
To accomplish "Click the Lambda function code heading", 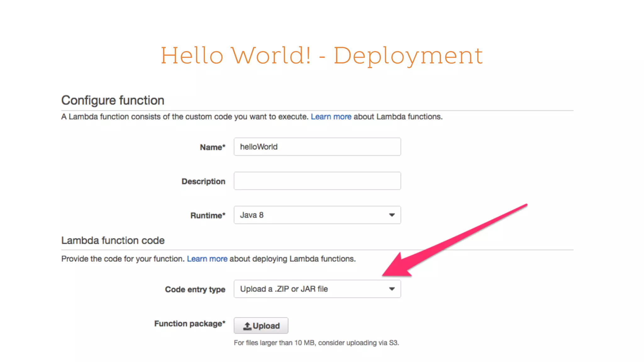I will (x=113, y=240).
